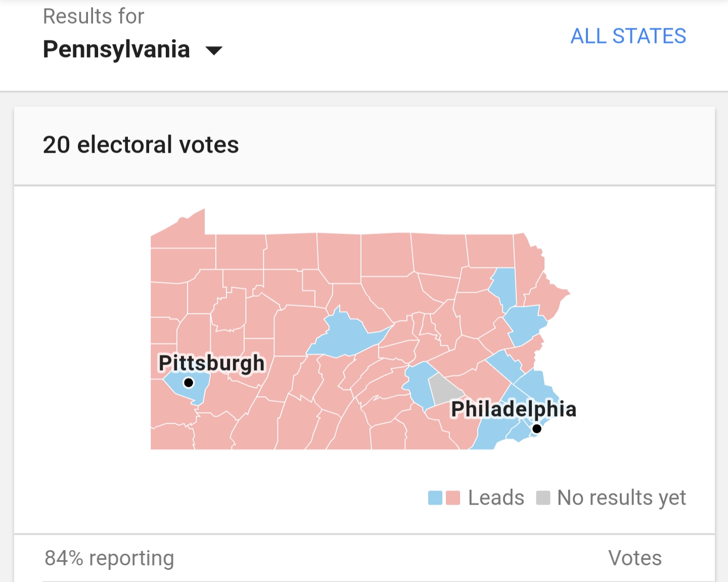Viewport: 728px width, 582px height.
Task: Click the Philadelphia city dot on map
Action: 537,429
